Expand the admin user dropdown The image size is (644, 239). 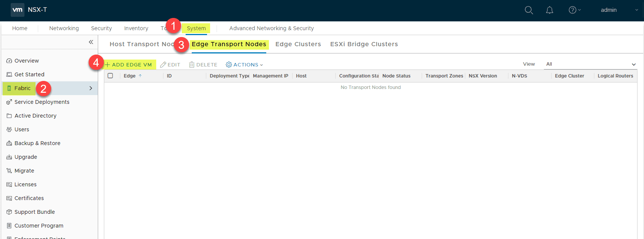(x=636, y=10)
